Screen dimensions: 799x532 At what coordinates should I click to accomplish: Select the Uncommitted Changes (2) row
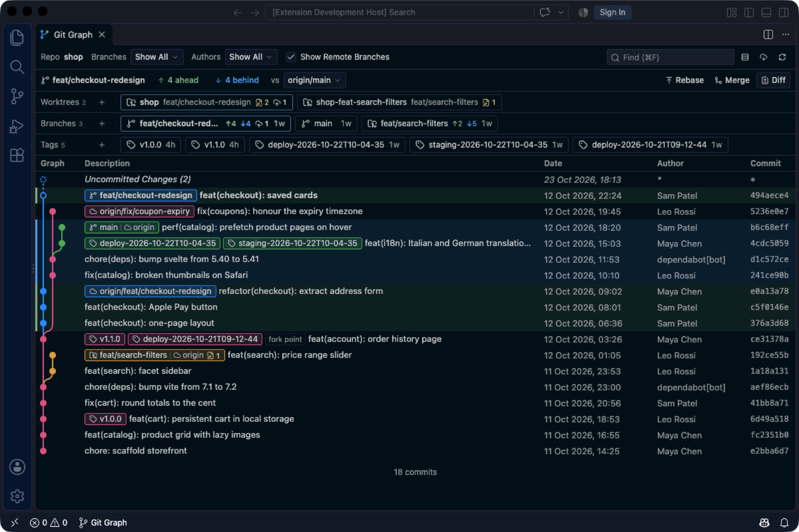click(415, 180)
